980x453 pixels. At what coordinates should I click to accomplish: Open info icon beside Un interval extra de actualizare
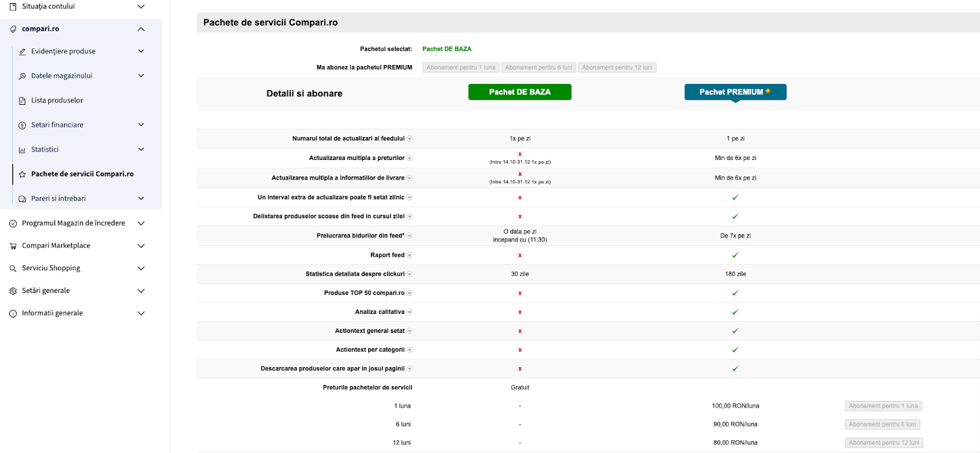click(x=410, y=197)
